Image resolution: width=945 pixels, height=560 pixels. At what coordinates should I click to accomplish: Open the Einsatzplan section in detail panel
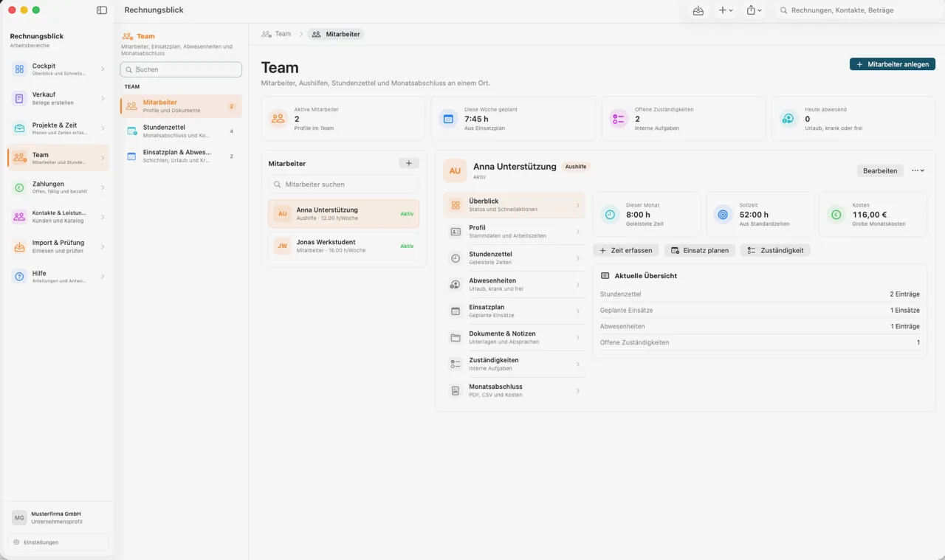click(514, 311)
